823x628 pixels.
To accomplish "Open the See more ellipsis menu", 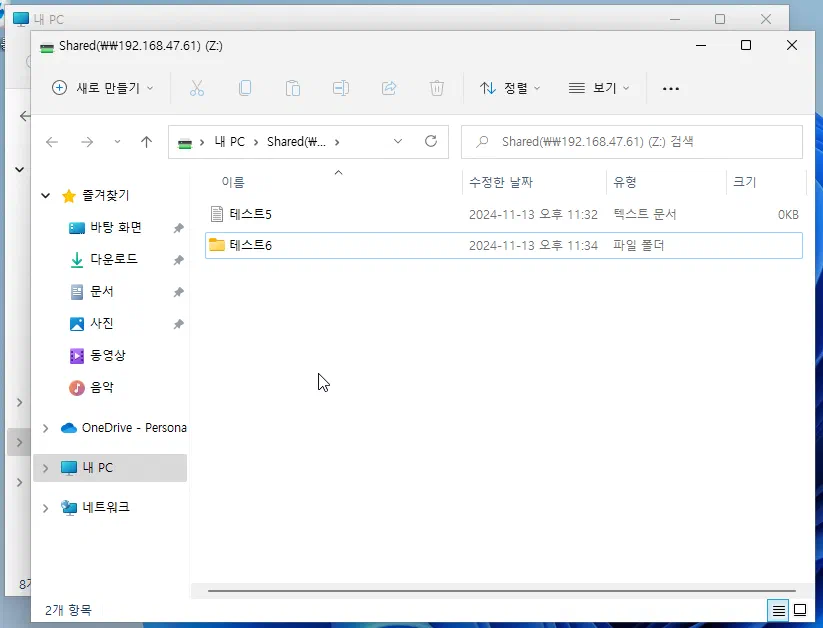I will 671,88.
